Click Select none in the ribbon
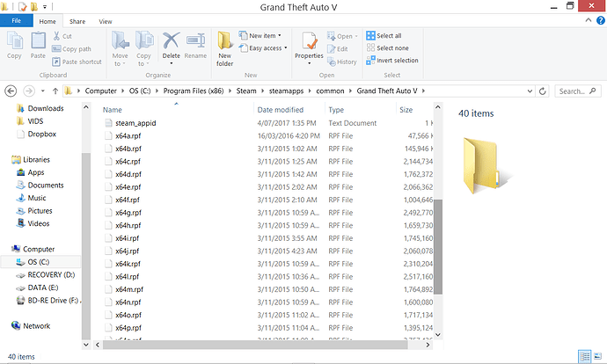This screenshot has width=607, height=364. (387, 48)
